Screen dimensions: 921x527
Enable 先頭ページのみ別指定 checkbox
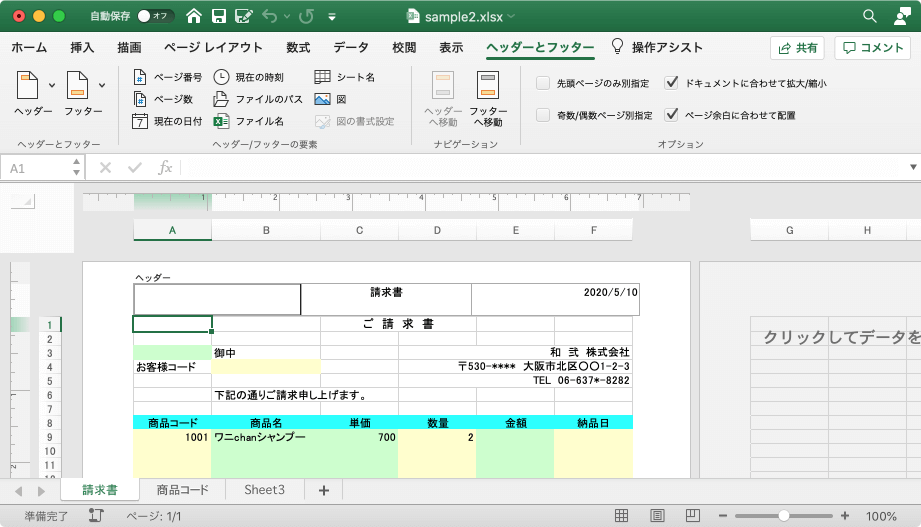[x=543, y=83]
